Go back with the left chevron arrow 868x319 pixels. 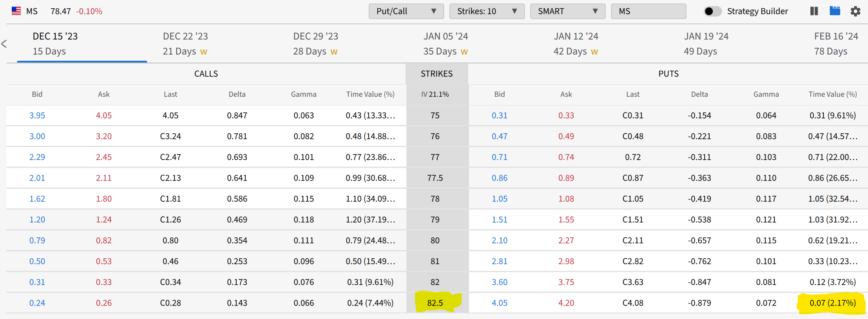[4, 44]
